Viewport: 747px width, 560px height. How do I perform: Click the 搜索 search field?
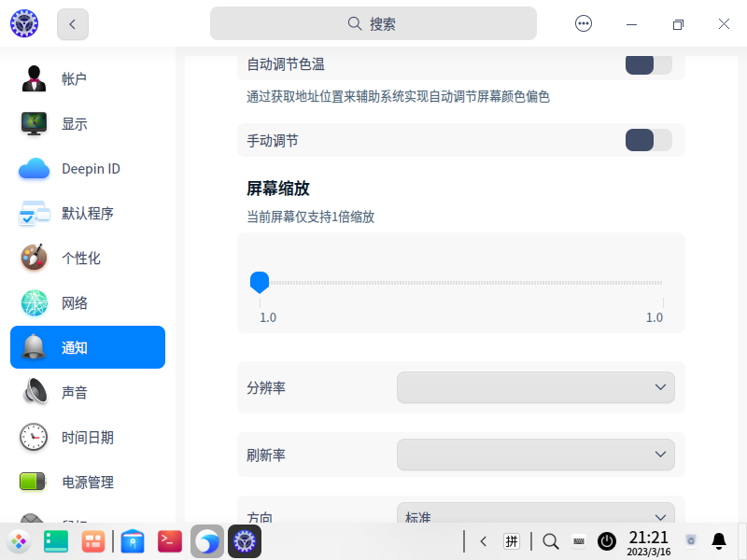click(x=373, y=22)
